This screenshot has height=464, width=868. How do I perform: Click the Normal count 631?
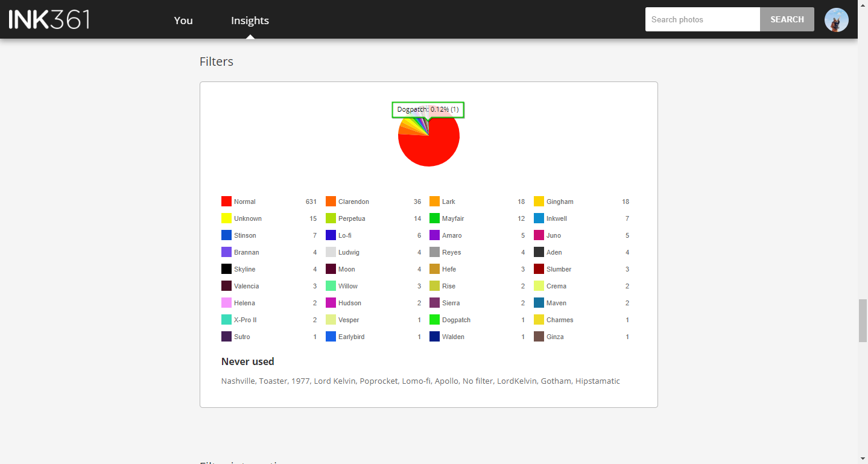pyautogui.click(x=311, y=202)
